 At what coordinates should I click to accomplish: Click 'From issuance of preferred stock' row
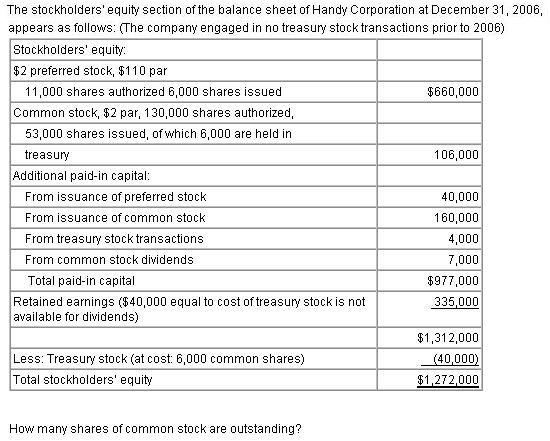pyautogui.click(x=194, y=197)
